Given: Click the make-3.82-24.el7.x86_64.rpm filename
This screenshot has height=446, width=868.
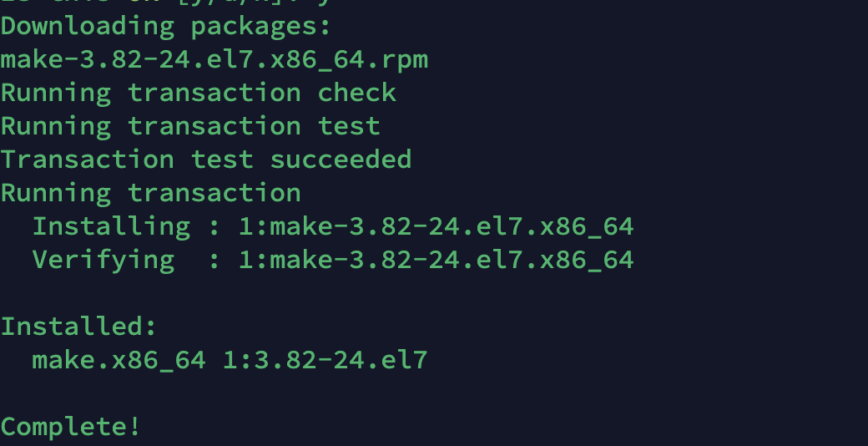Looking at the screenshot, I should tap(214, 59).
